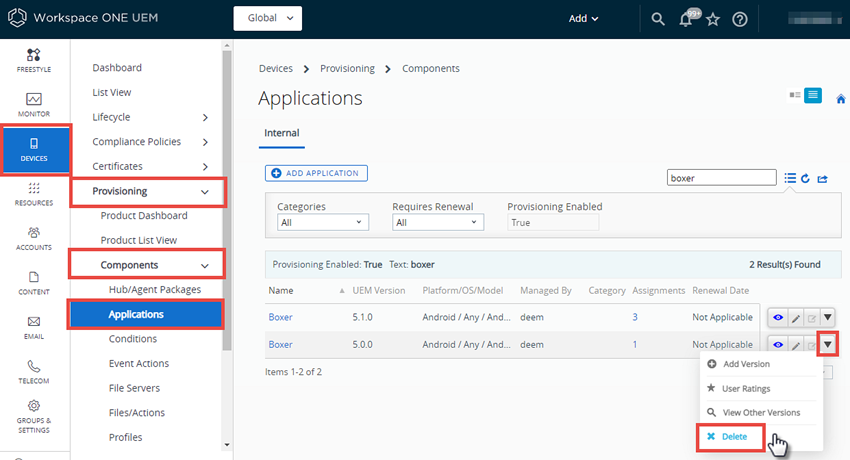Open Hub/Agent Packages
The image size is (850, 460).
tap(155, 289)
